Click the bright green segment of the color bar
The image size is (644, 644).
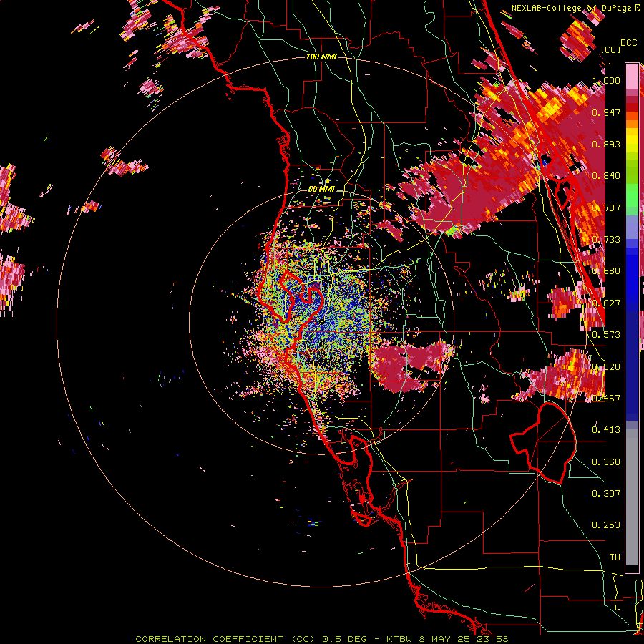[632, 195]
